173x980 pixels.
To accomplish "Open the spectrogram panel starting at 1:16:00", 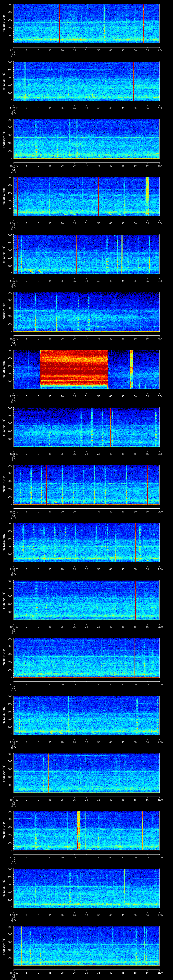I will click(86, 888).
